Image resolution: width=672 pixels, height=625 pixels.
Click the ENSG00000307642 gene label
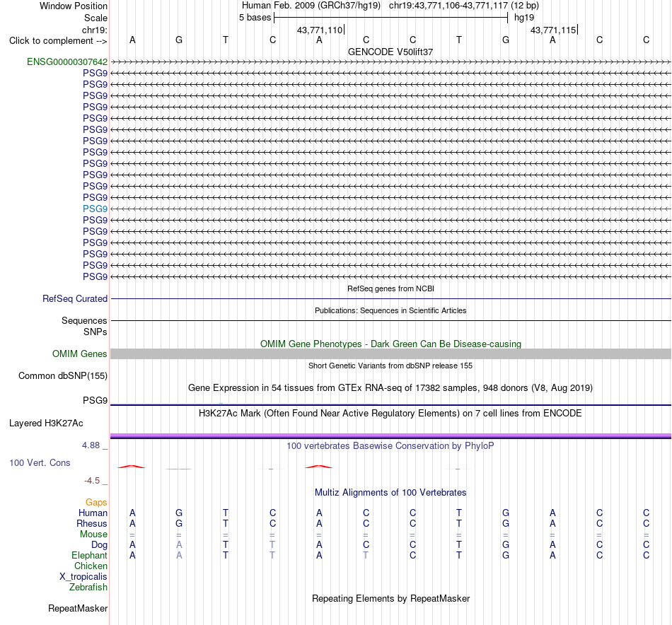pyautogui.click(x=67, y=62)
